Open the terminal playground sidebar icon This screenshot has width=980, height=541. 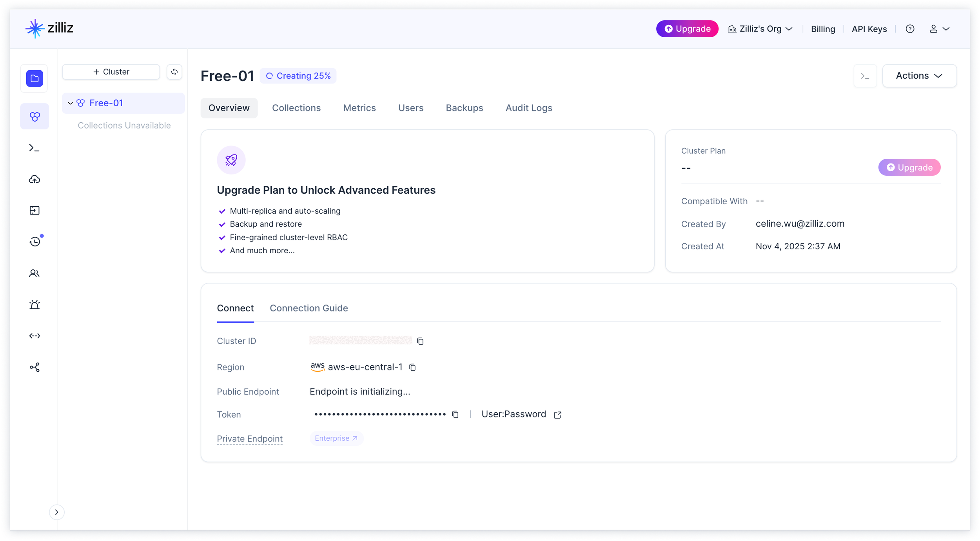[34, 148]
